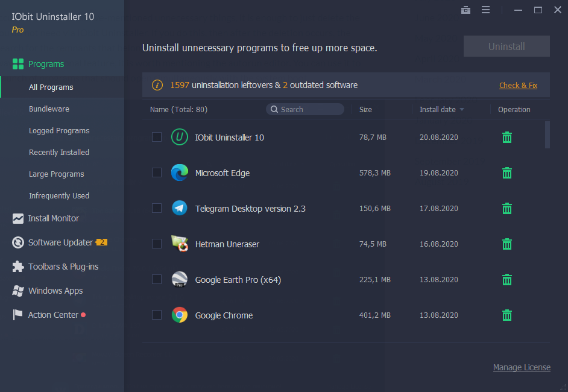
Task: Click the info icon in leftovers banner
Action: click(157, 85)
